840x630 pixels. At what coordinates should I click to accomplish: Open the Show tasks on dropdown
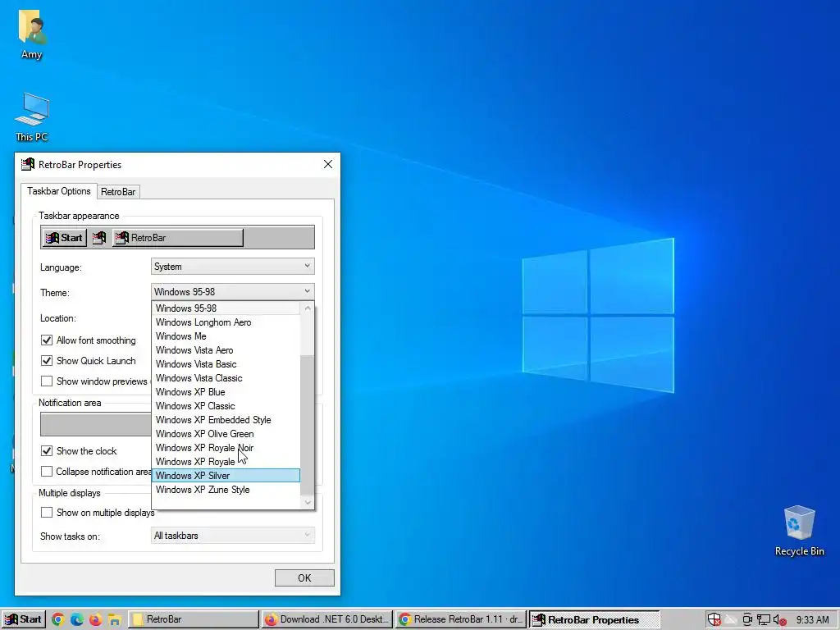(232, 536)
